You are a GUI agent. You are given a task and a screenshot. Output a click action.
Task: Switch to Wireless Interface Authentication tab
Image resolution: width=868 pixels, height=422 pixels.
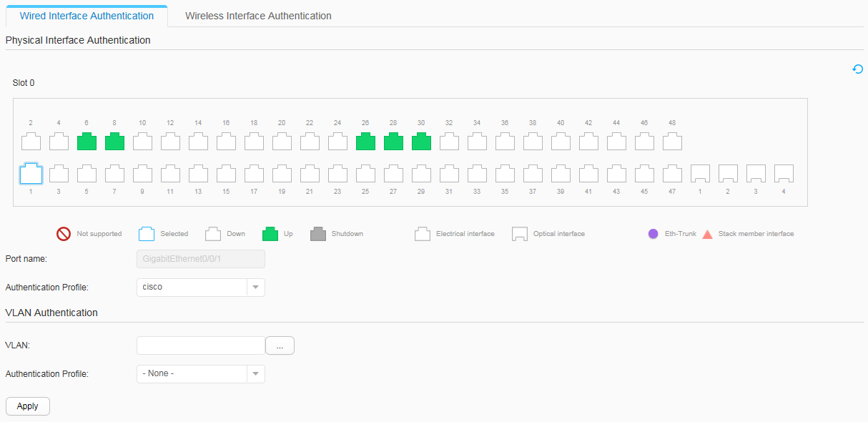tap(258, 16)
